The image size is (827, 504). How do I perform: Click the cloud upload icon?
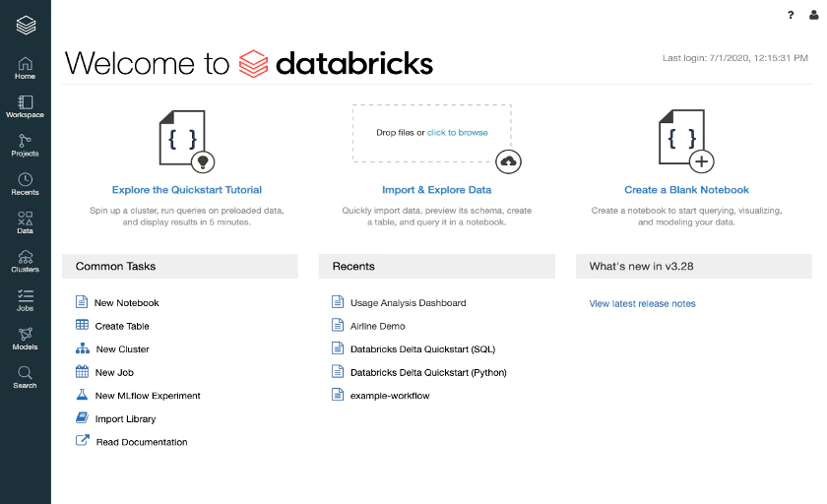click(508, 161)
